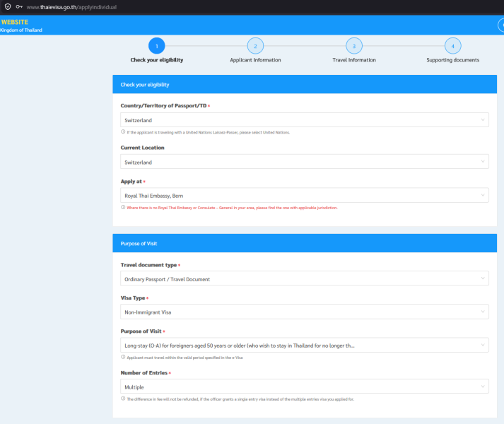The height and width of the screenshot is (424, 504).
Task: Open the Country/Territory of Passport dropdown
Action: click(x=305, y=120)
